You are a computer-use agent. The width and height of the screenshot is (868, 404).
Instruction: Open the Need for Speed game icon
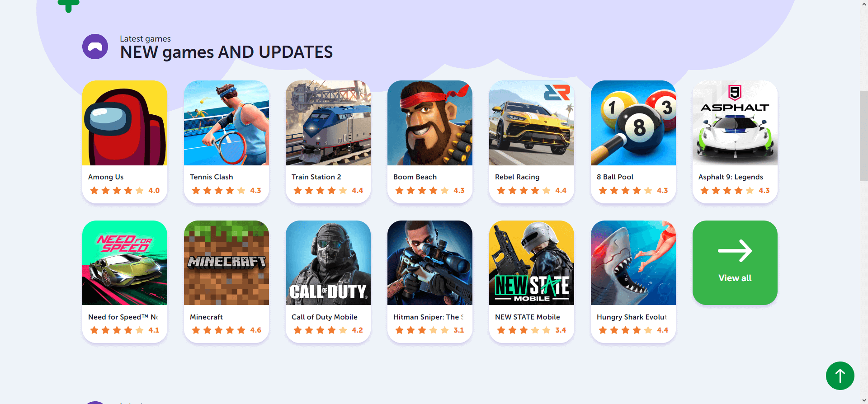[125, 263]
